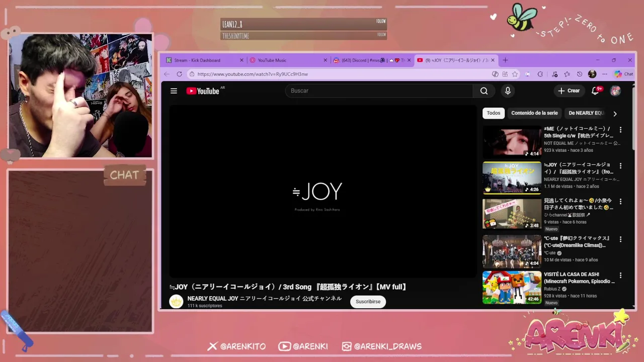The height and width of the screenshot is (362, 644).
Task: Open browser extensions puzzle icon
Action: (540, 74)
